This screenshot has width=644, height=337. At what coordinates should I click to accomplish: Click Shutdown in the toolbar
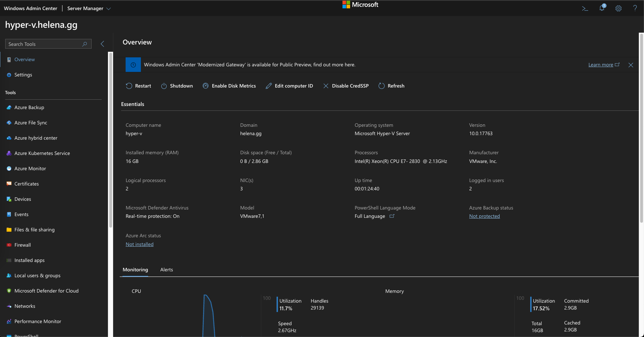[177, 86]
